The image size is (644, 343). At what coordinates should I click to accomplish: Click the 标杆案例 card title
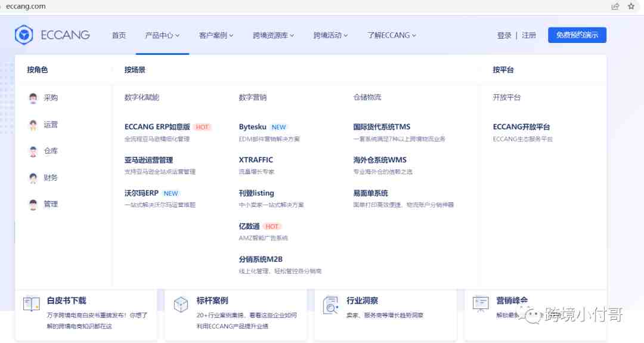point(212,301)
